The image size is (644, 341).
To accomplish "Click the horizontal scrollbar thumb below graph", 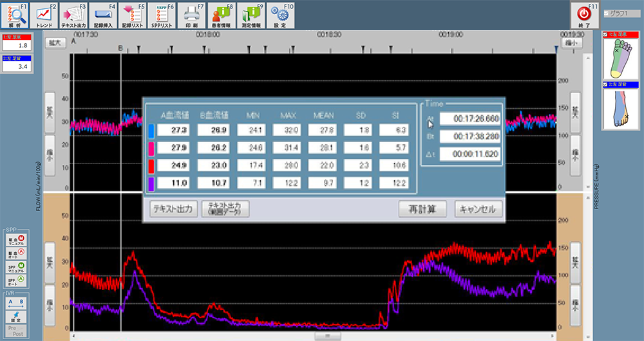I will click(x=327, y=336).
